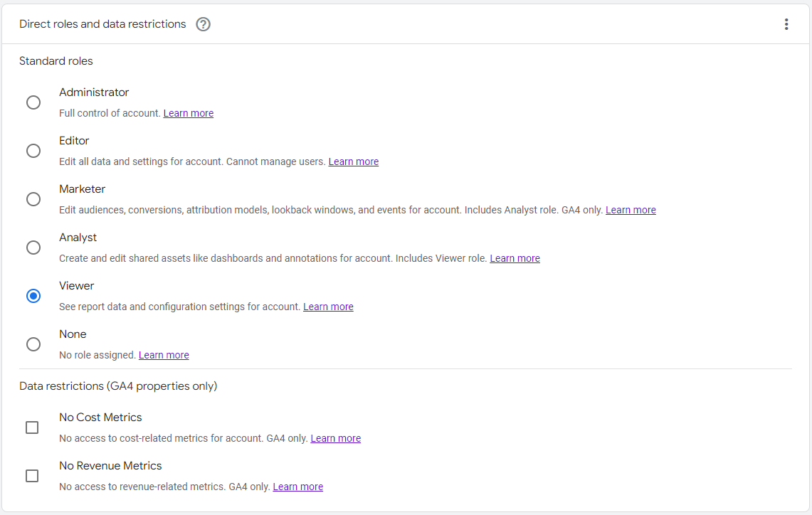Viewport: 812px width, 515px height.
Task: Open Learn more link for No Cost Metrics
Action: click(x=335, y=438)
